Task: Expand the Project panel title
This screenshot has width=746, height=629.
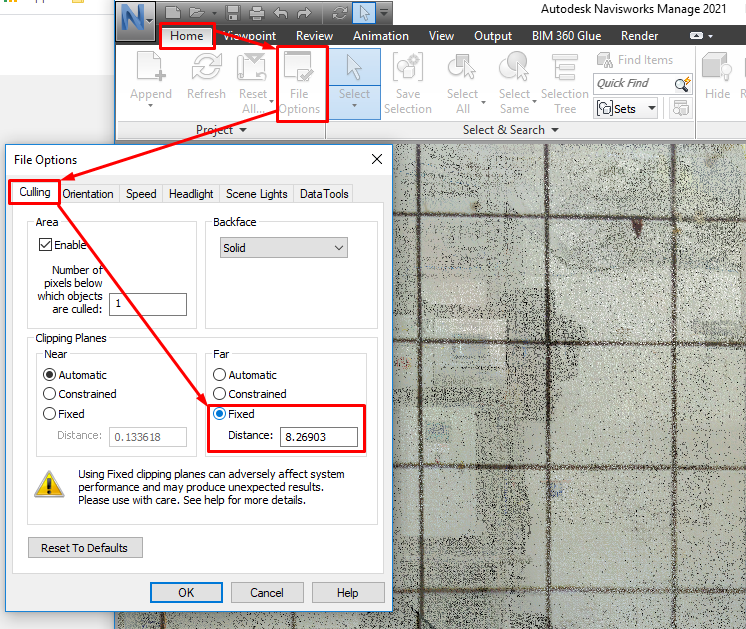Action: [x=221, y=130]
